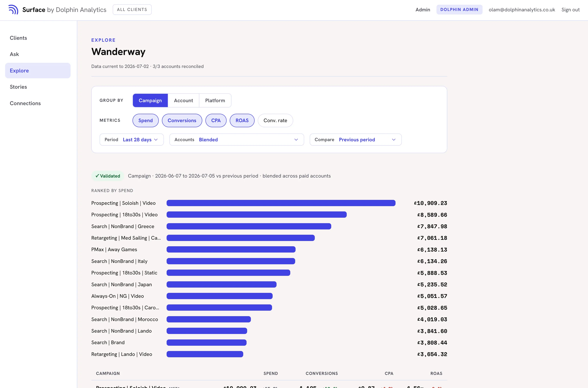Group by Campaign
This screenshot has height=388, width=588.
click(150, 100)
